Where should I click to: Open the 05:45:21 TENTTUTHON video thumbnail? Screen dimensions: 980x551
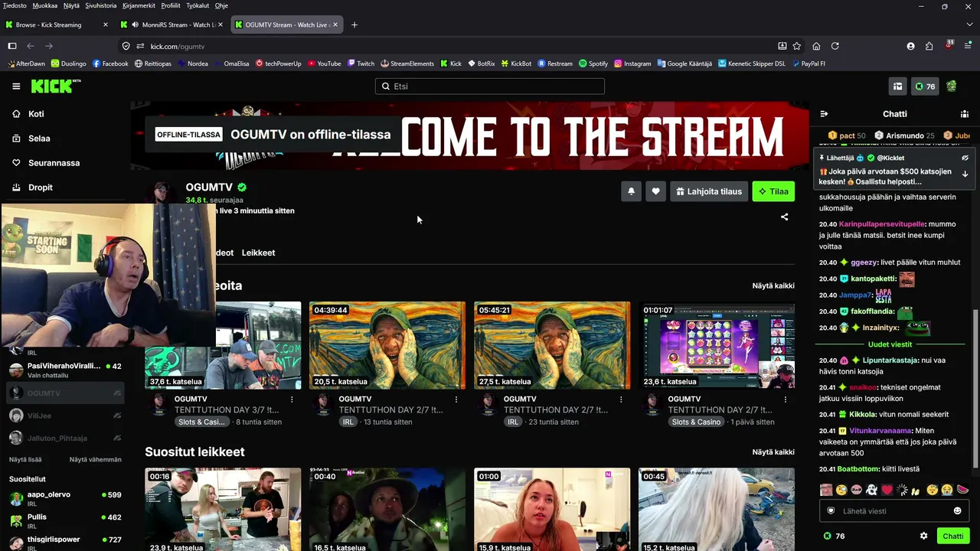pyautogui.click(x=552, y=345)
